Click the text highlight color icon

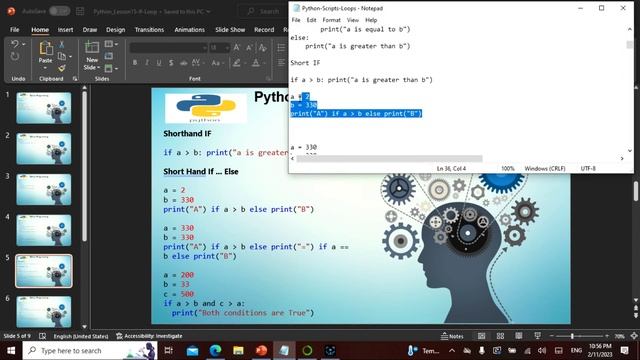[x=236, y=63]
